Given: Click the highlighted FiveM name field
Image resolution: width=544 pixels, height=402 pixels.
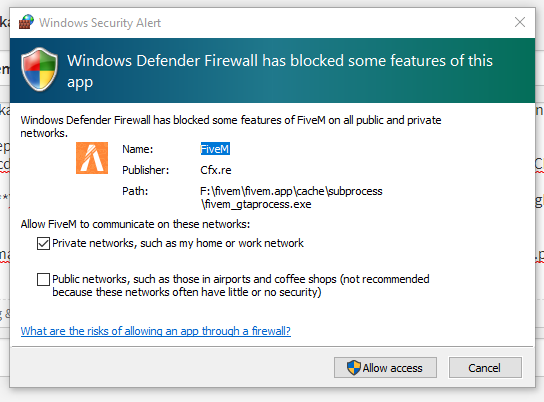Looking at the screenshot, I should point(215,149).
